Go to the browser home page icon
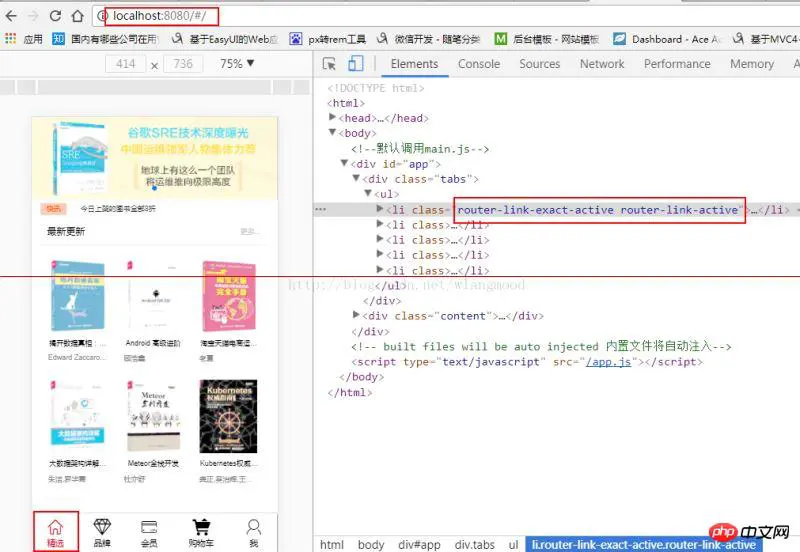Image resolution: width=800 pixels, height=552 pixels. click(77, 16)
